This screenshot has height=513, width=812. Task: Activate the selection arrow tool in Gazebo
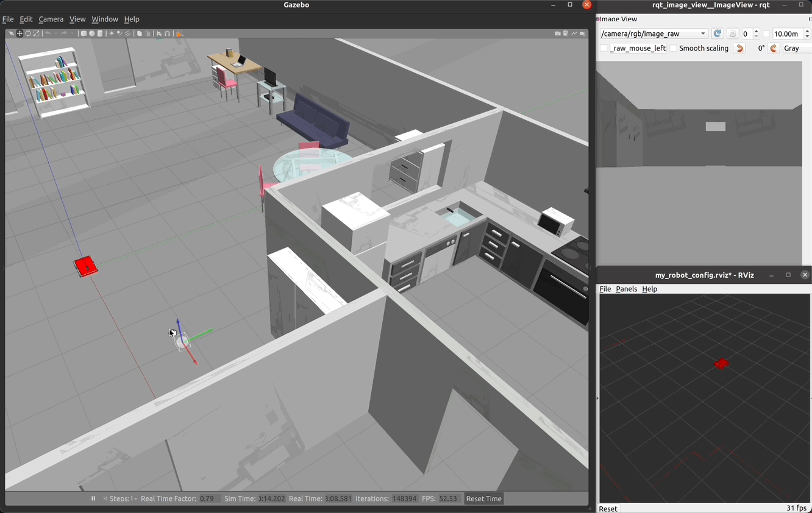point(11,34)
